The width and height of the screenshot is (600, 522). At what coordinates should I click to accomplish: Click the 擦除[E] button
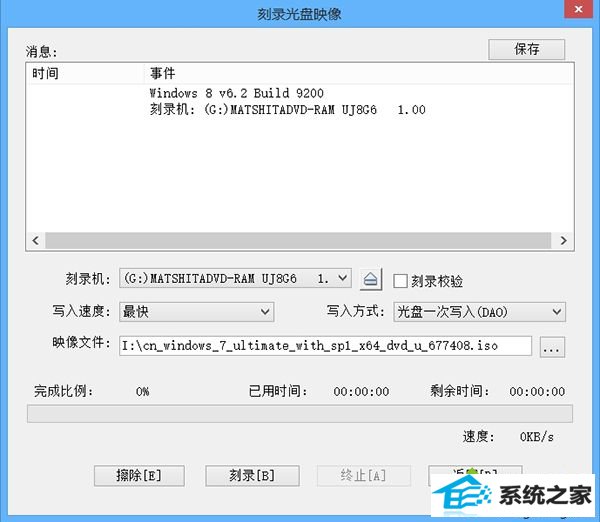(139, 476)
